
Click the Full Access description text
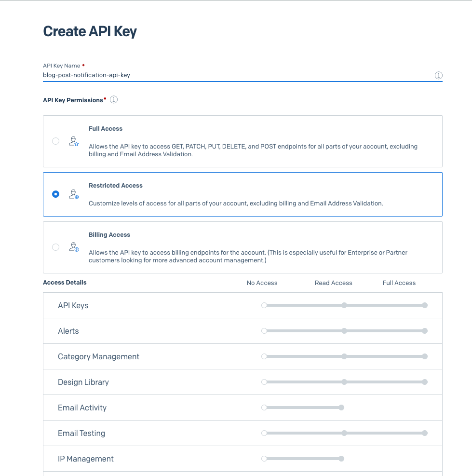coord(253,150)
